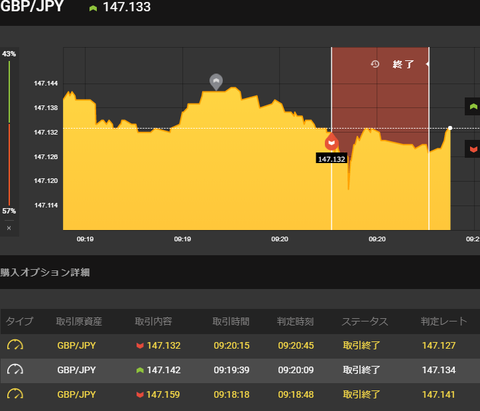Click the 147.144 price axis label
This screenshot has height=411, width=480.
(x=46, y=83)
